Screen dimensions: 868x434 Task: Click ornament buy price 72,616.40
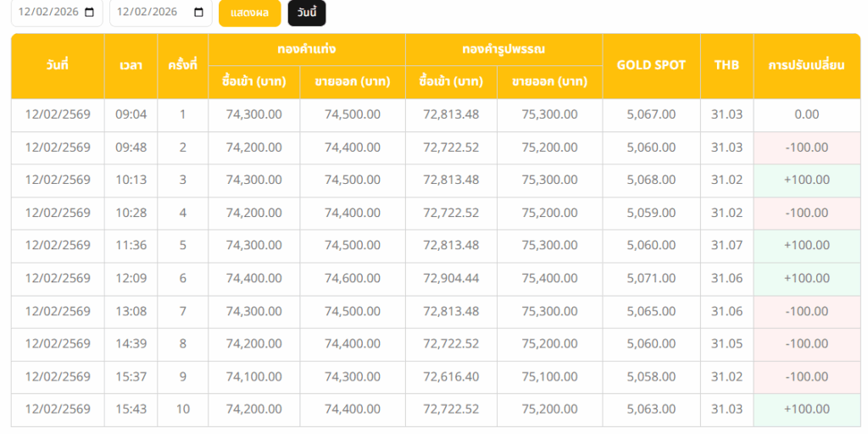451,376
